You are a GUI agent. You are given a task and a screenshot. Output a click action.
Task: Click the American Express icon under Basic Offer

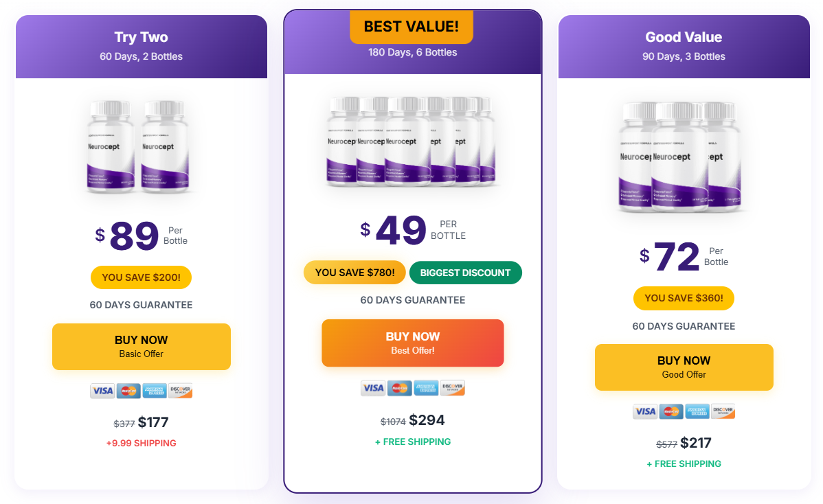154,390
